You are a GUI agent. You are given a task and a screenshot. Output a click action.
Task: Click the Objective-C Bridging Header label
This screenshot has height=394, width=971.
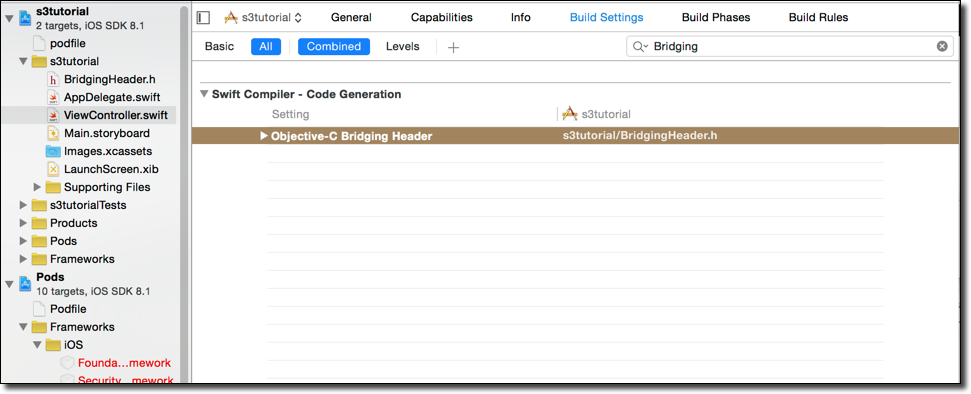click(x=351, y=136)
